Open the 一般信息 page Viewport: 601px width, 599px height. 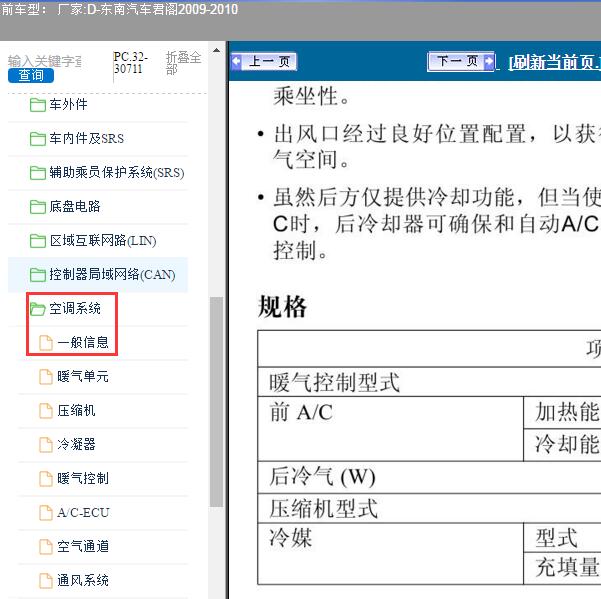83,342
